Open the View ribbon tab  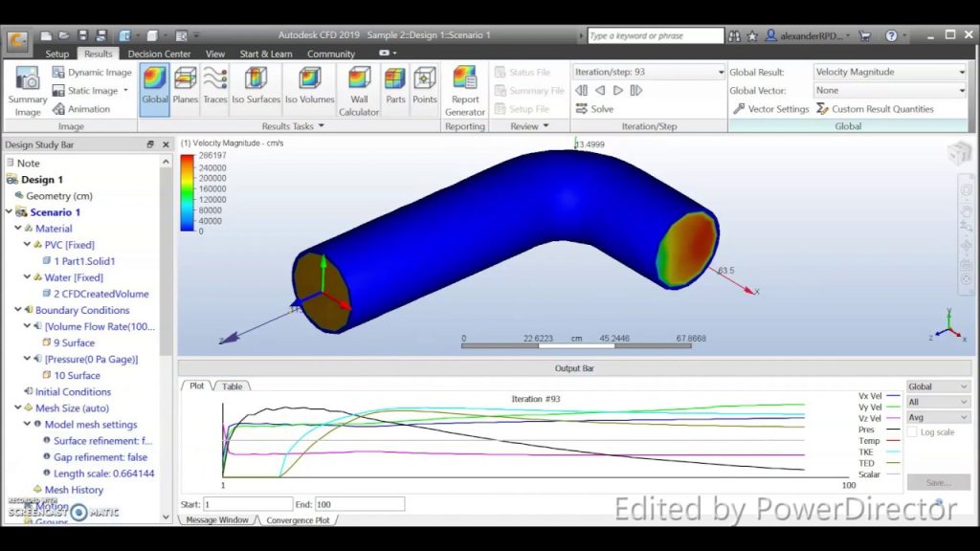click(x=215, y=54)
